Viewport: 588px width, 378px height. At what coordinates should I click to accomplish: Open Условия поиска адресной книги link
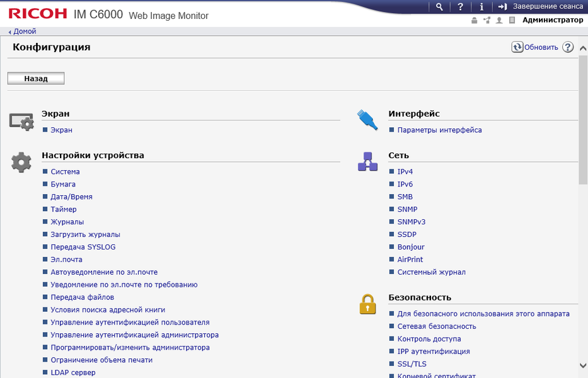pyautogui.click(x=108, y=310)
